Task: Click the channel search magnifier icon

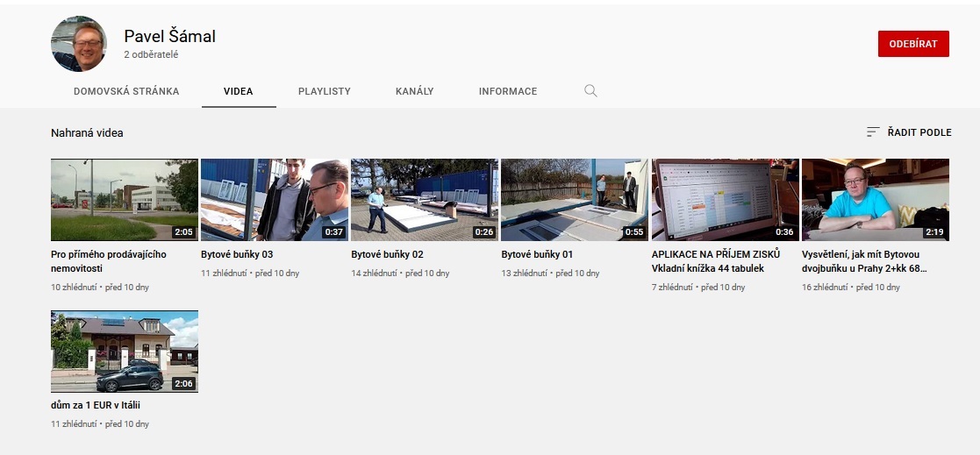Action: (590, 91)
